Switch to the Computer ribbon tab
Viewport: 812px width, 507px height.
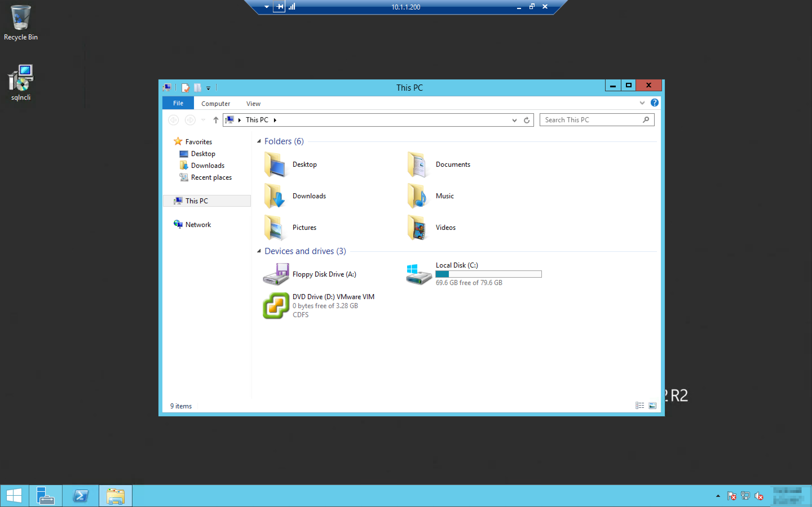215,104
